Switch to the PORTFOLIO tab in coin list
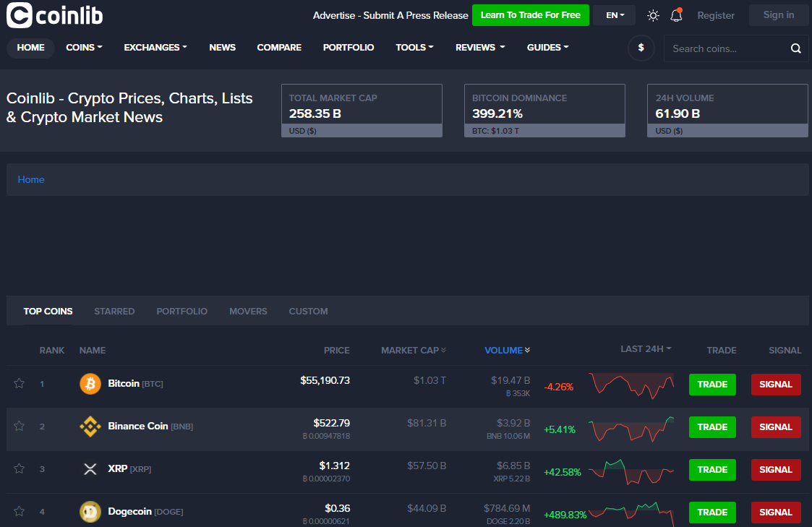The height and width of the screenshot is (527, 812). point(181,311)
